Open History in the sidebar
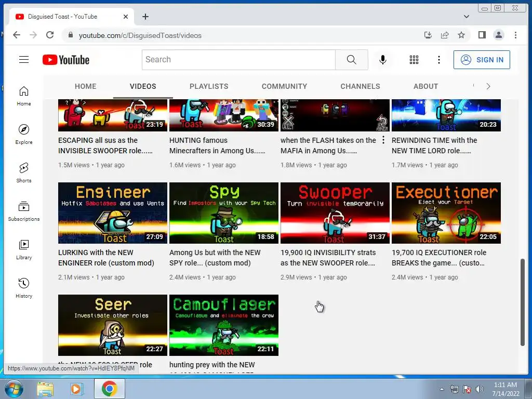This screenshot has width=532, height=399. 24,288
